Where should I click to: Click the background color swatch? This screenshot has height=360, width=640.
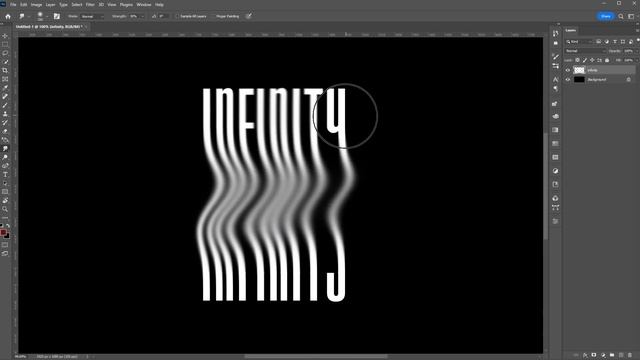(7, 236)
